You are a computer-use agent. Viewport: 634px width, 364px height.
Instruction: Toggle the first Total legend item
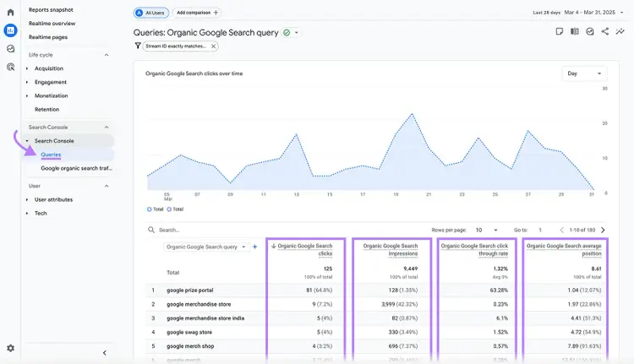point(156,209)
